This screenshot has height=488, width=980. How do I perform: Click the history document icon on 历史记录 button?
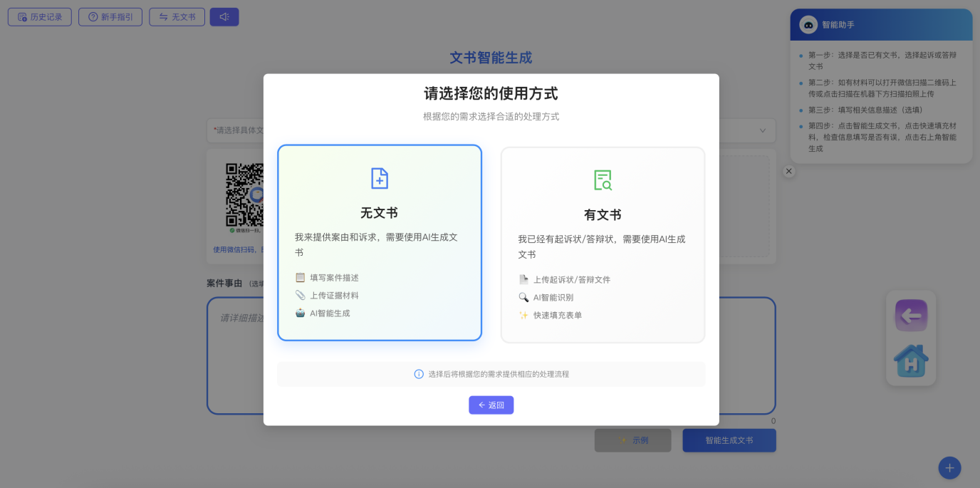pyautogui.click(x=20, y=16)
